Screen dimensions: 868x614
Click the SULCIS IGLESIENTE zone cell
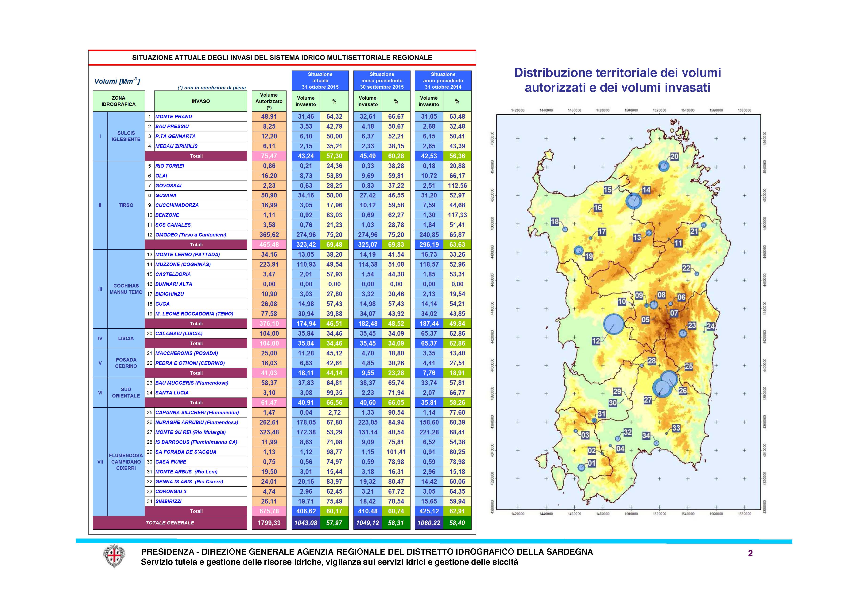pyautogui.click(x=126, y=136)
